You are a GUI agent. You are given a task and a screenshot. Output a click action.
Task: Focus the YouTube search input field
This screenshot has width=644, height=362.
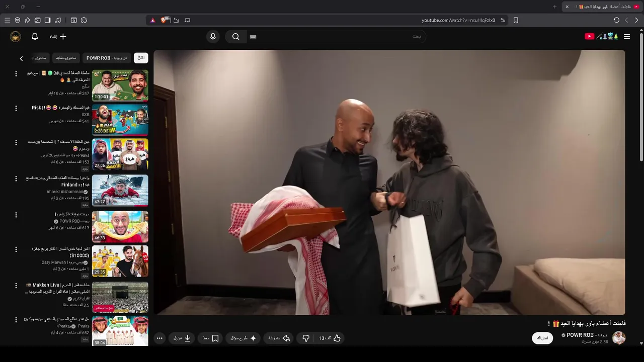336,36
